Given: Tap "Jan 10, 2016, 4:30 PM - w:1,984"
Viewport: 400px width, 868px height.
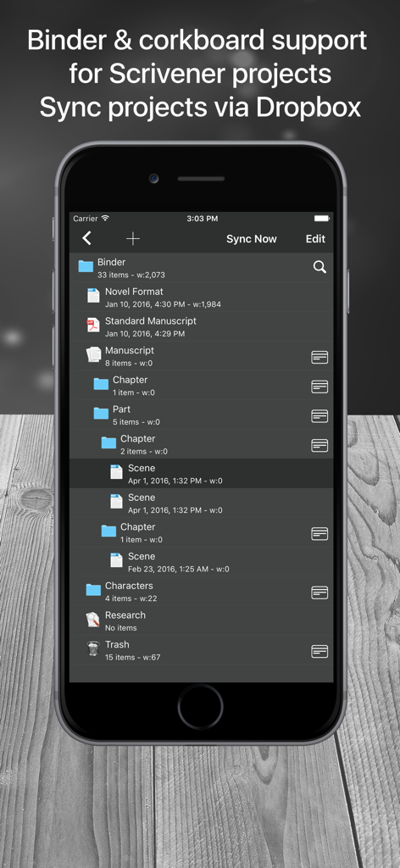Looking at the screenshot, I should pyautogui.click(x=164, y=304).
